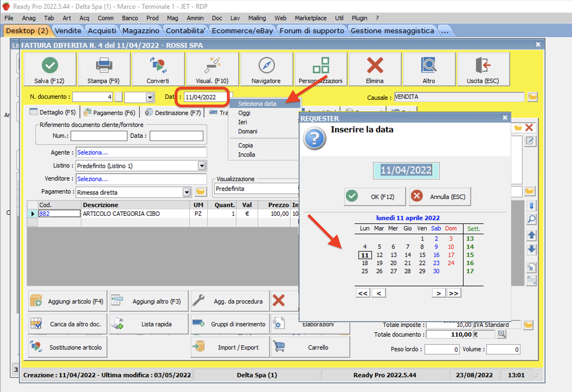
Task: Click Agg. da procedura wrench button
Action: coord(230,301)
